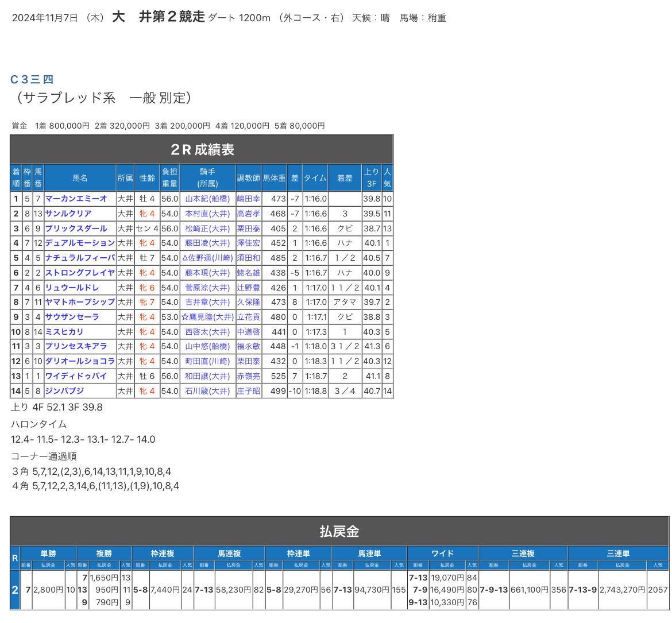The width and height of the screenshot is (672, 623).
Task: Click trainer link 高岩孝
Action: pos(249,214)
